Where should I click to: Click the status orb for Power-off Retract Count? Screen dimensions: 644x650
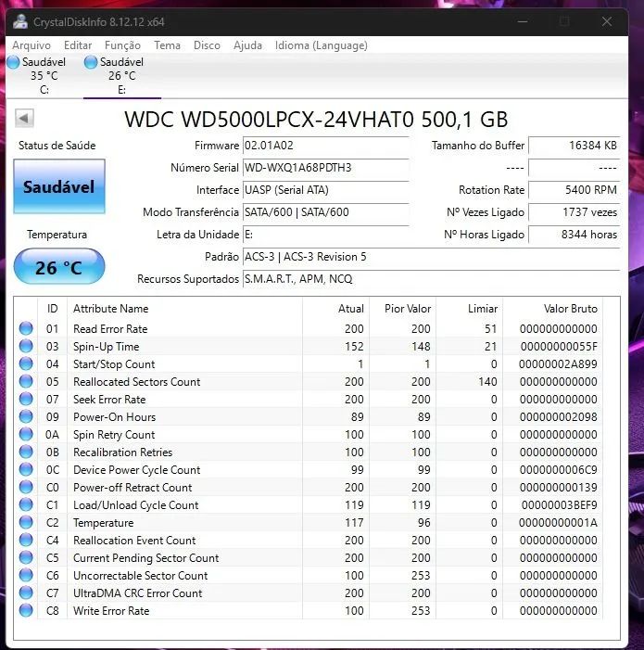tap(26, 487)
